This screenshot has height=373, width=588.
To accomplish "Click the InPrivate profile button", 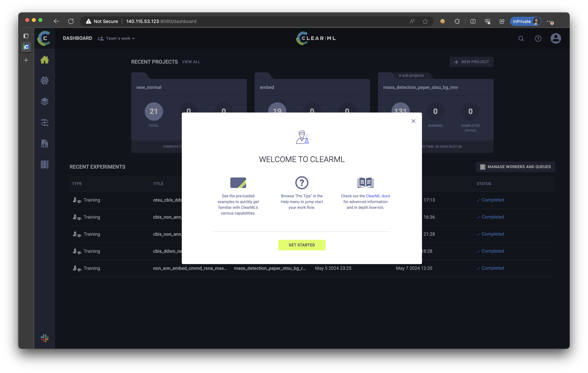I will point(525,21).
